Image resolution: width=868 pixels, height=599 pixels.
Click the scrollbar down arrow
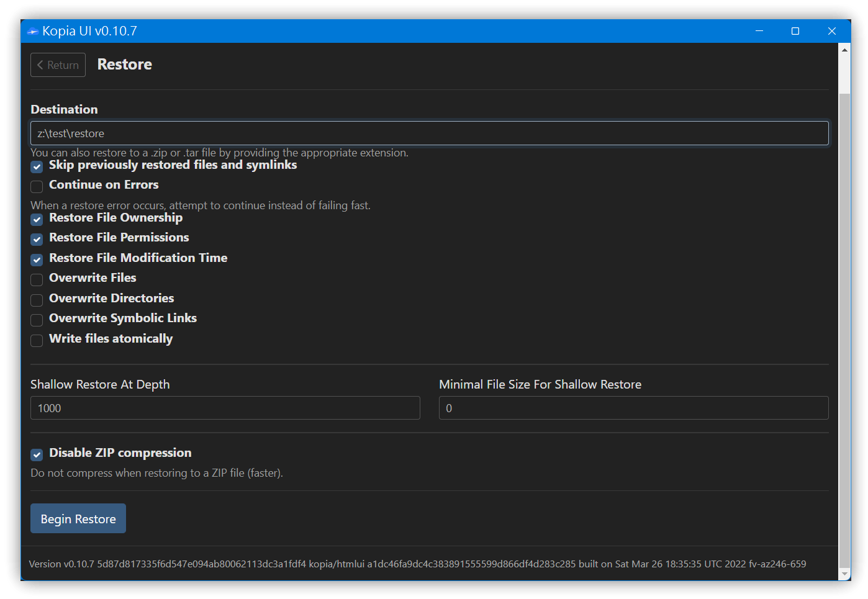[x=844, y=574]
